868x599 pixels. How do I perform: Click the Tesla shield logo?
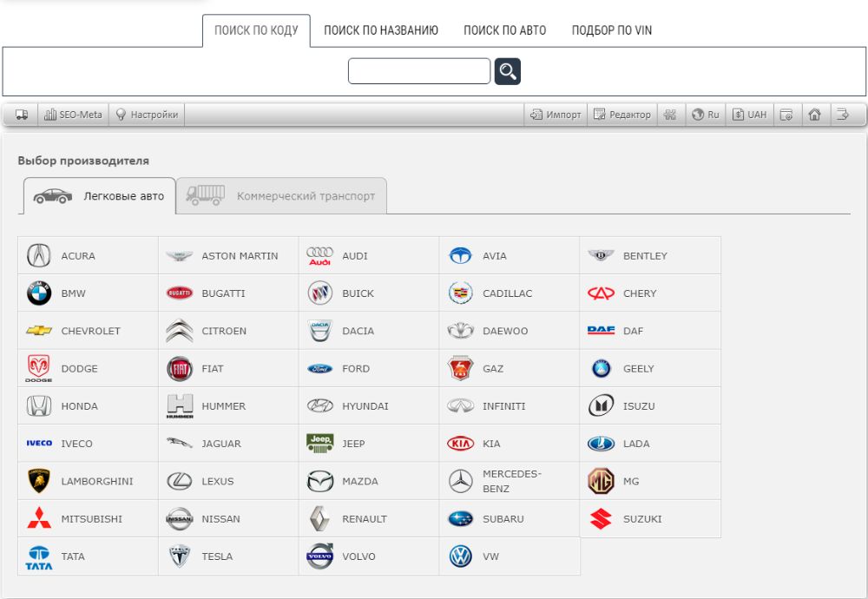180,556
